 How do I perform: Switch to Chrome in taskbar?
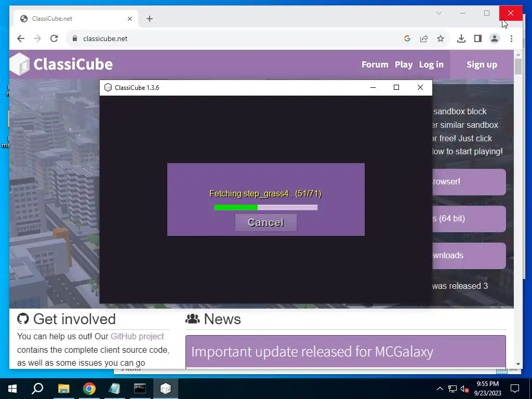point(89,389)
